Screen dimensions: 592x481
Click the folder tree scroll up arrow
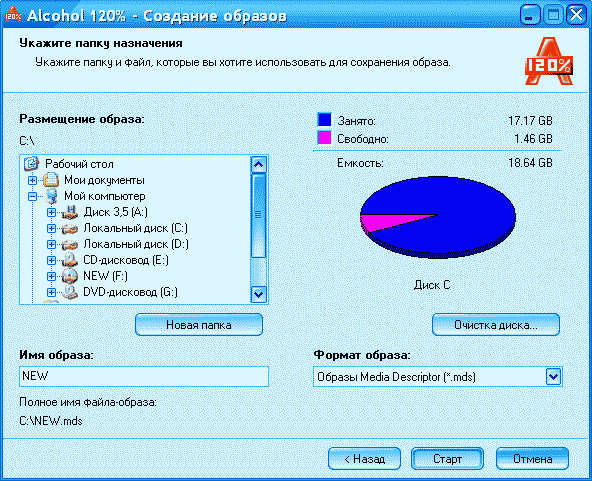click(259, 164)
